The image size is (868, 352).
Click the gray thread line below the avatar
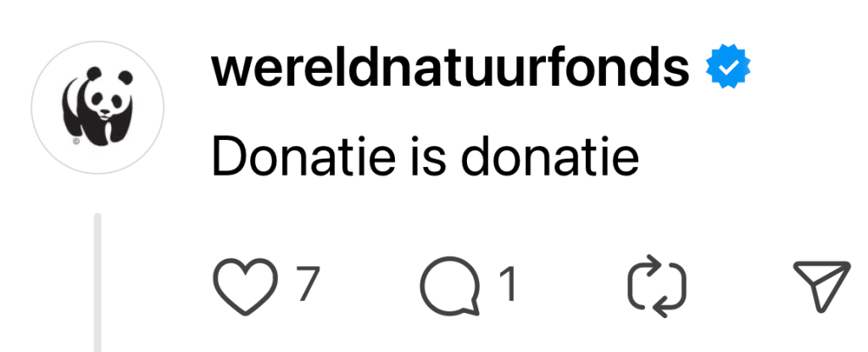coord(98,282)
